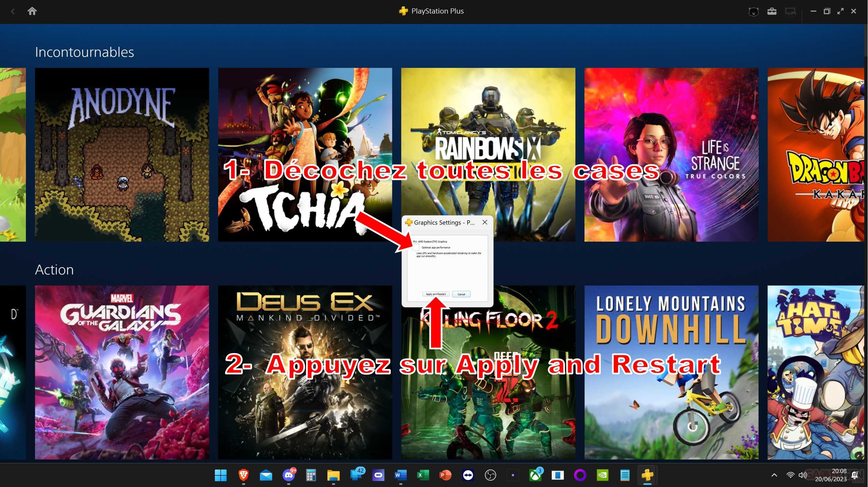
Task: Open the cat avatar profile icon
Action: coord(753,12)
